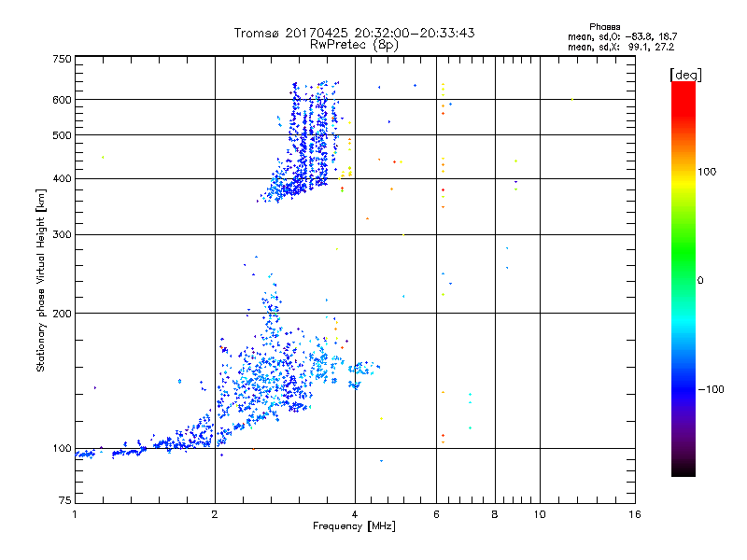747x560 pixels.
Task: Click the 'RwPretec (8p)' subtitle
Action: [354, 45]
